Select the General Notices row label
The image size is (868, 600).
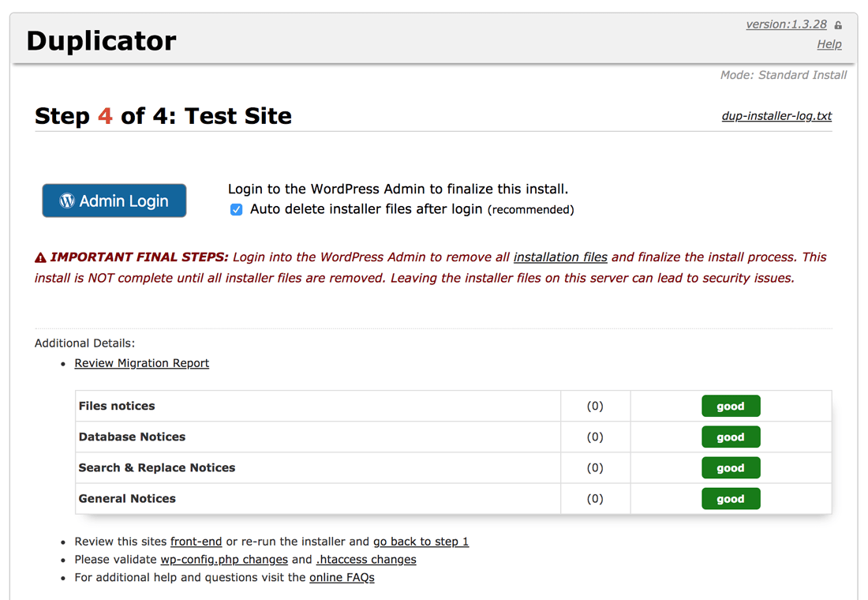(x=127, y=499)
